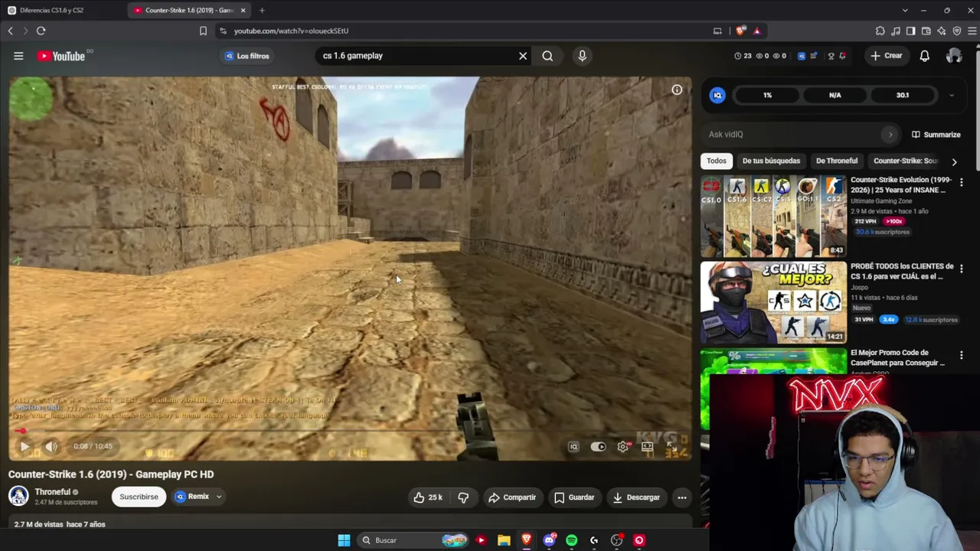
Task: Share the video via Compartir
Action: [x=512, y=497]
